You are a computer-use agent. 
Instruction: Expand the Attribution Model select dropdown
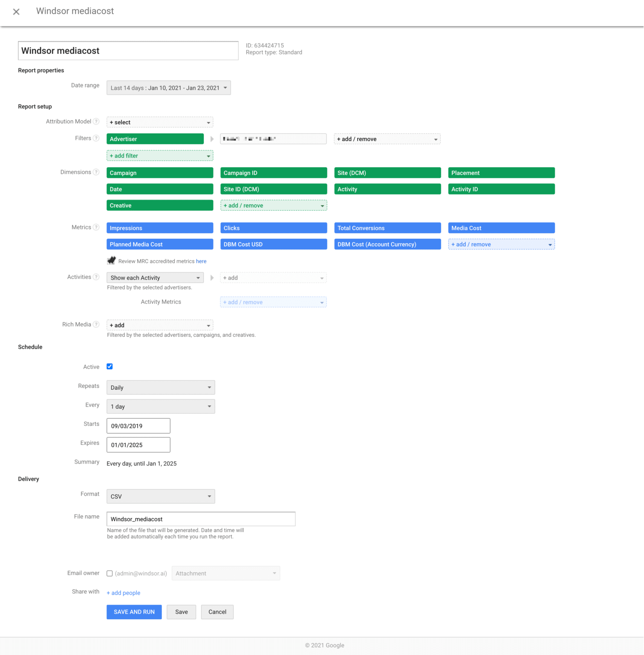click(x=159, y=122)
